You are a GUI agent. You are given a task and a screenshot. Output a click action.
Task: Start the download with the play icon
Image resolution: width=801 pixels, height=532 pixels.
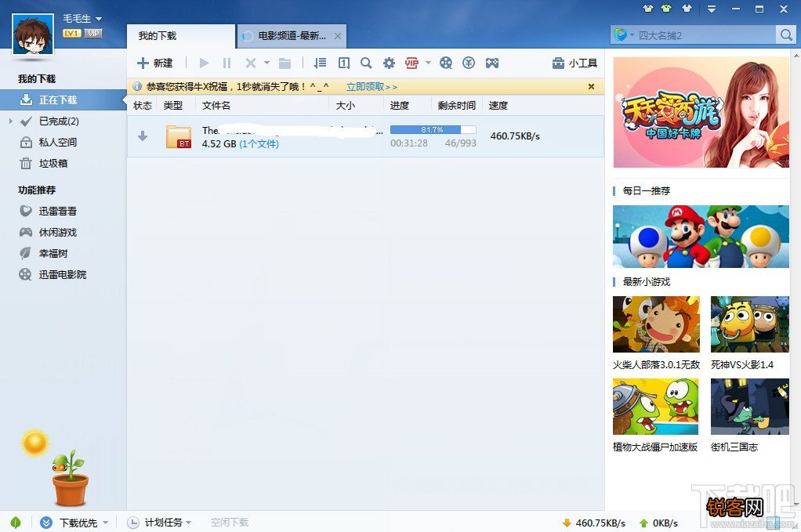click(205, 63)
